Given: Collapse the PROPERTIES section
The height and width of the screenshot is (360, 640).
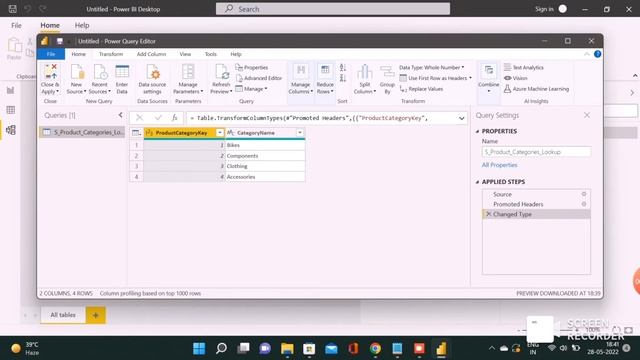Looking at the screenshot, I should pos(477,131).
